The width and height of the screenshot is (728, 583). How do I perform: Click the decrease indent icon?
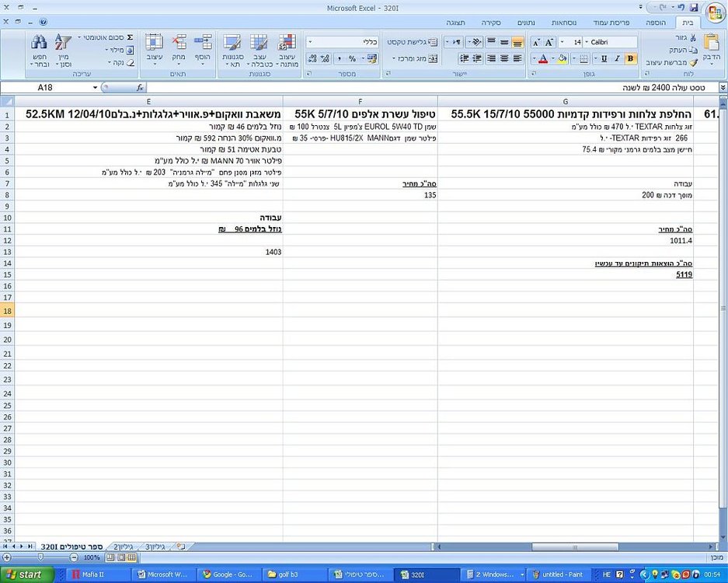point(477,58)
